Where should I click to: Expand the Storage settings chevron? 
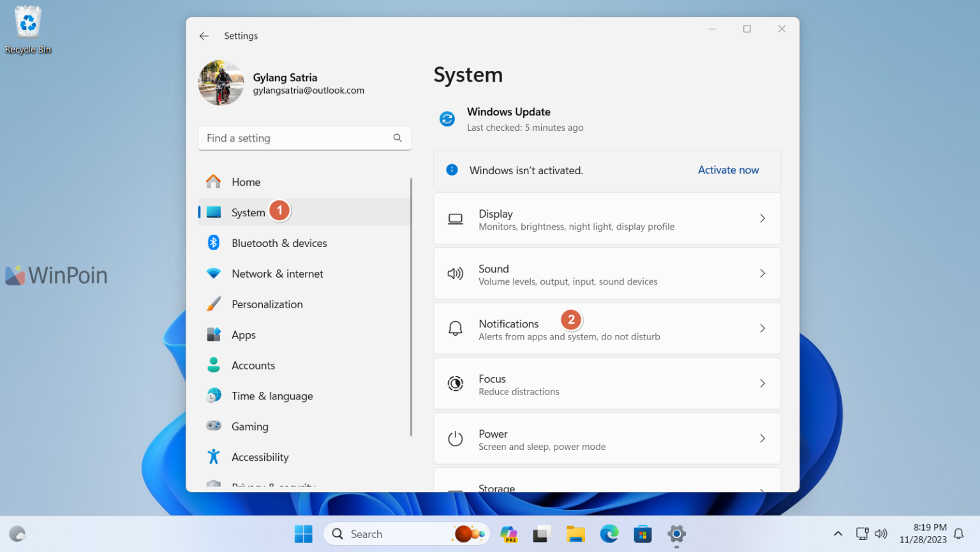(762, 490)
